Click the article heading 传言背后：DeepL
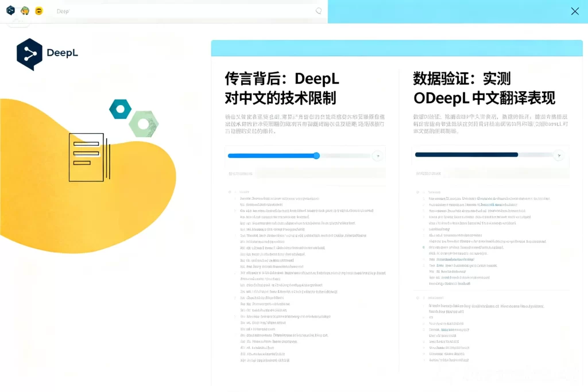Screen dimensions: 588x392 [x=281, y=79]
